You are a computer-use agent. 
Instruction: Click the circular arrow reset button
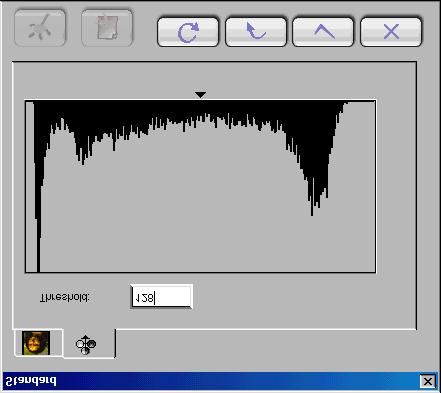(188, 32)
